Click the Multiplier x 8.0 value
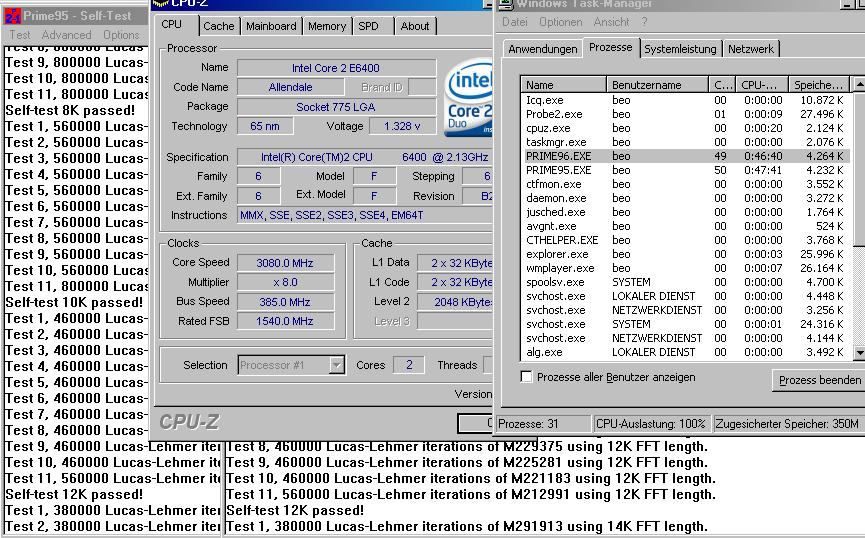The image size is (865, 538). (285, 282)
